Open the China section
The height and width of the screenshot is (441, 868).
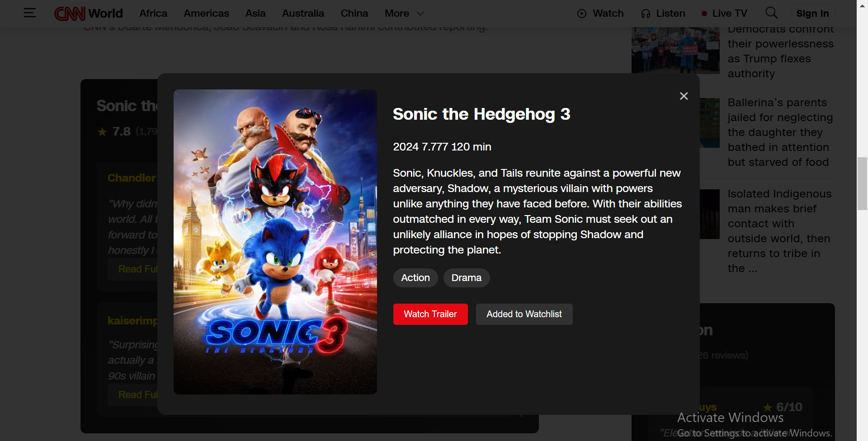[x=354, y=14]
